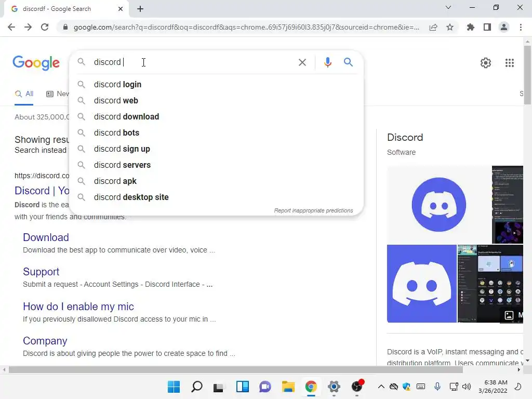Choose the 'discord apk' suggestion
The image size is (532, 399).
pyautogui.click(x=216, y=181)
